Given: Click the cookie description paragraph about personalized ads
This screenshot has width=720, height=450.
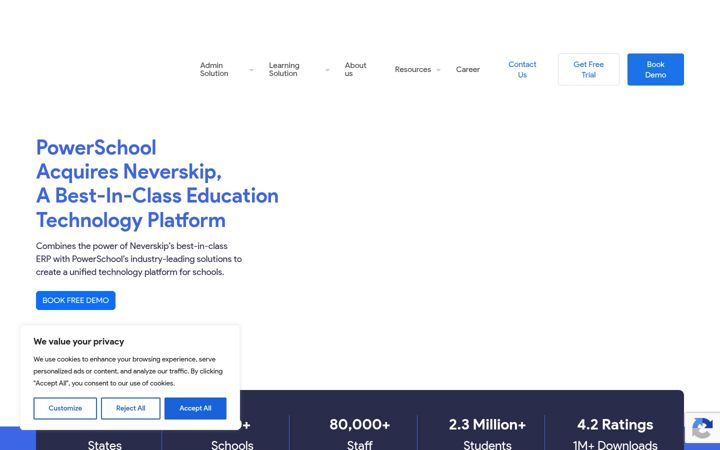Looking at the screenshot, I should pos(128,371).
